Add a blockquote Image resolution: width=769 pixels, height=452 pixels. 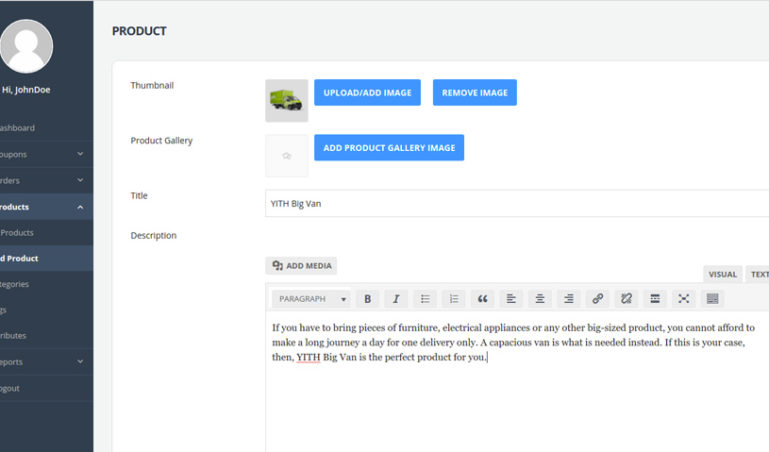pyautogui.click(x=483, y=299)
